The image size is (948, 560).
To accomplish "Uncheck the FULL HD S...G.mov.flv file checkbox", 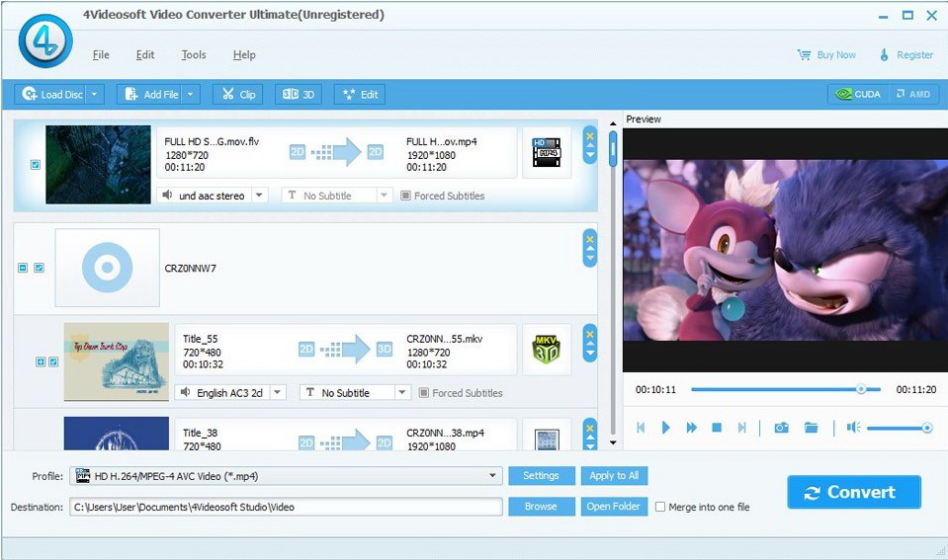I will pos(35,165).
